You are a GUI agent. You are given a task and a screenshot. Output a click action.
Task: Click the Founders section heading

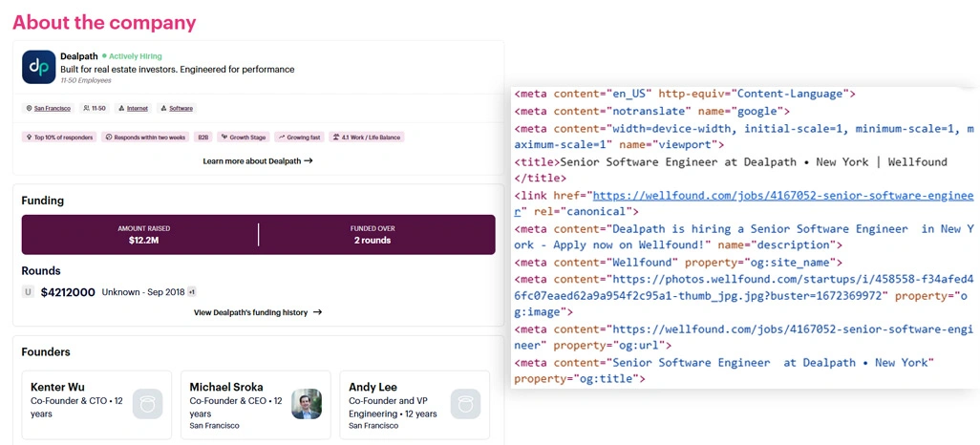tap(46, 351)
